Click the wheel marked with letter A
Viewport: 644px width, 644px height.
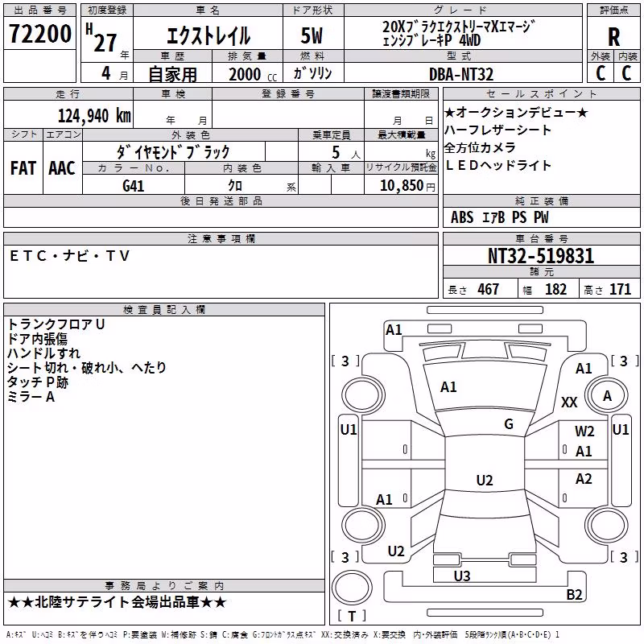click(607, 395)
